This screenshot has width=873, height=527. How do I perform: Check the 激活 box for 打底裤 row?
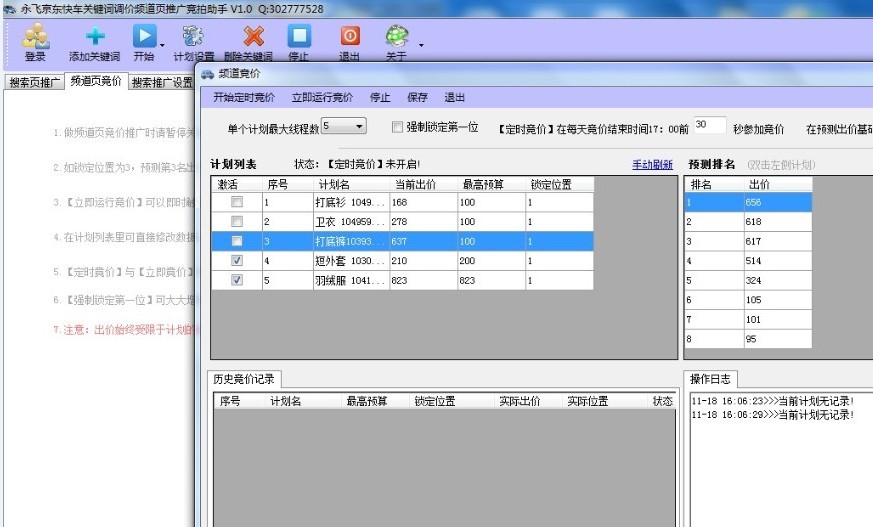pos(237,241)
